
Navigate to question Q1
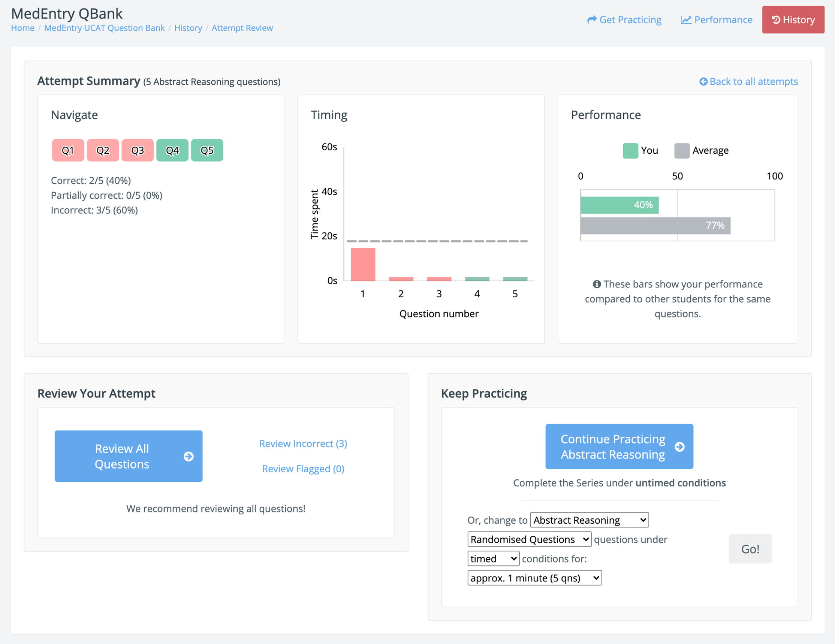[x=68, y=150]
